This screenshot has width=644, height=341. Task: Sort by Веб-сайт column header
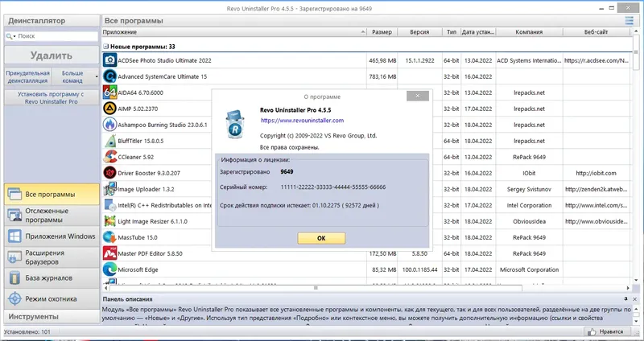596,32
